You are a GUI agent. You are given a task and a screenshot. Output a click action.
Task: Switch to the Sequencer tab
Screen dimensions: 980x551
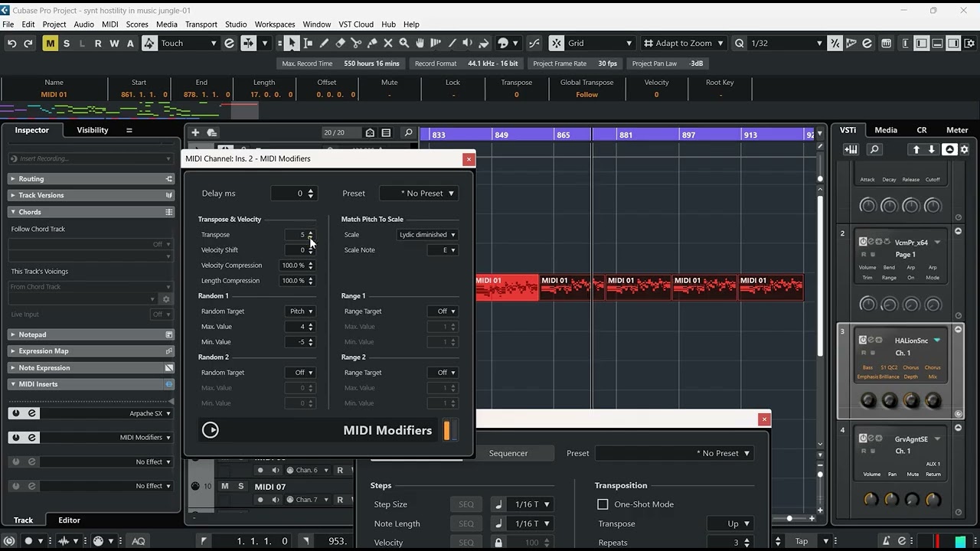(508, 453)
